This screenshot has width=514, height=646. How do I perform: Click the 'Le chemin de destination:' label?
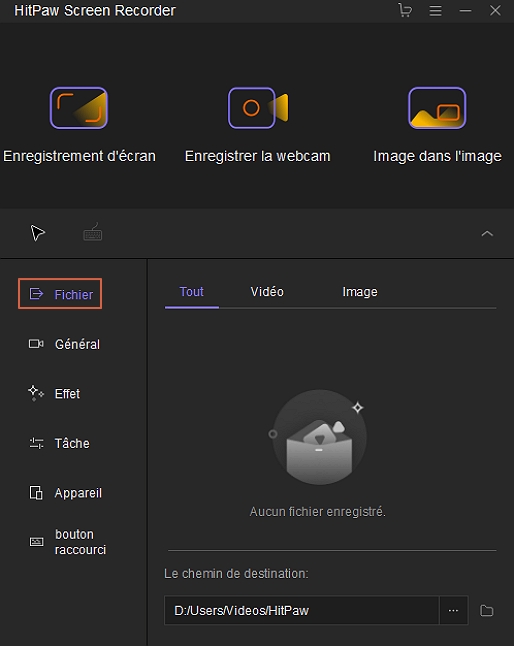click(x=236, y=573)
